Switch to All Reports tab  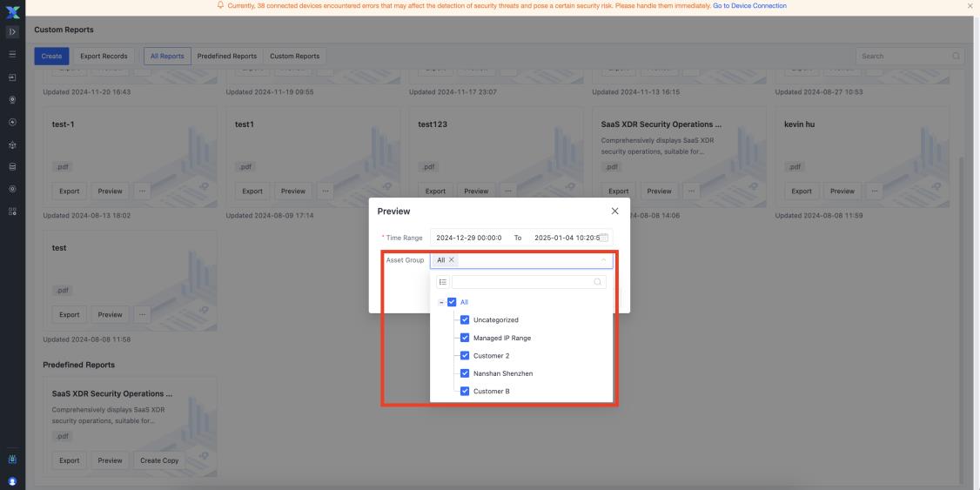[167, 57]
